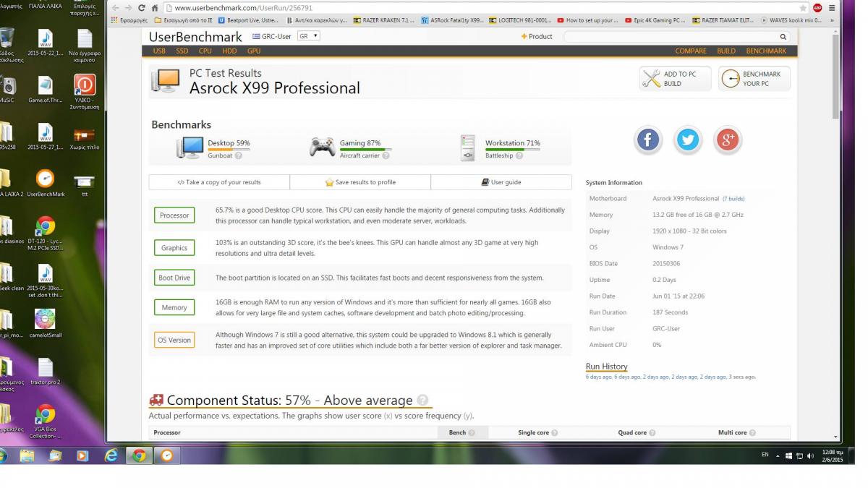Open the BUILD menu item
This screenshot has height=488, width=868.
coord(726,51)
